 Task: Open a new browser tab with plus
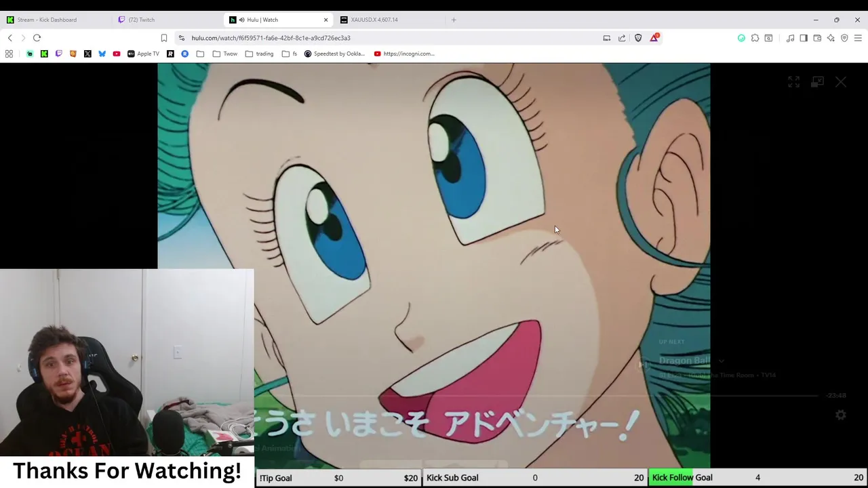(454, 20)
